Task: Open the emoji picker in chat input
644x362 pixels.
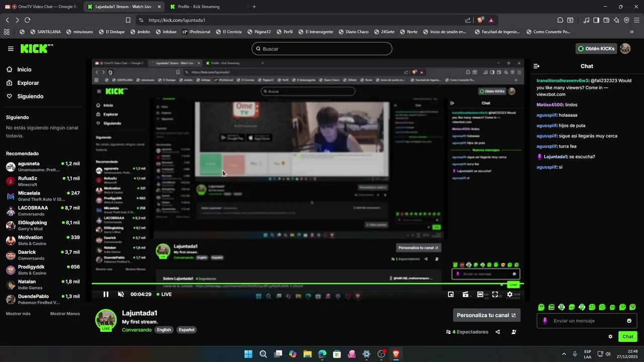Action: click(x=629, y=321)
